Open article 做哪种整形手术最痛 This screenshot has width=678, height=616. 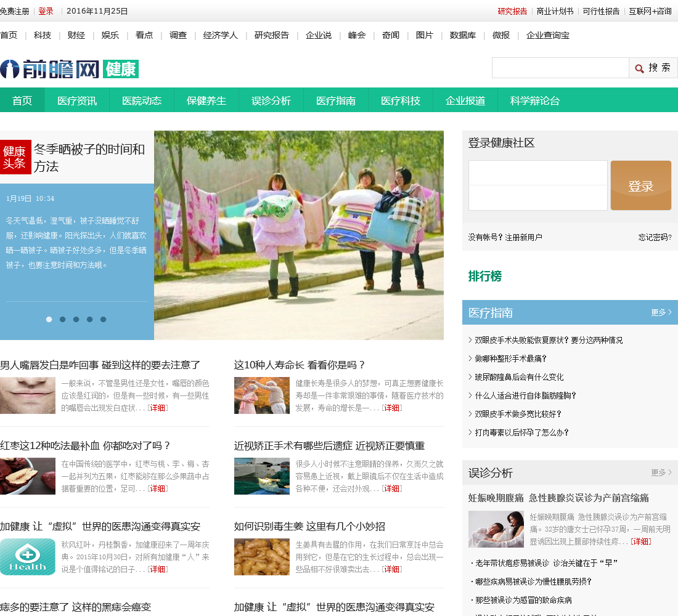click(x=510, y=359)
